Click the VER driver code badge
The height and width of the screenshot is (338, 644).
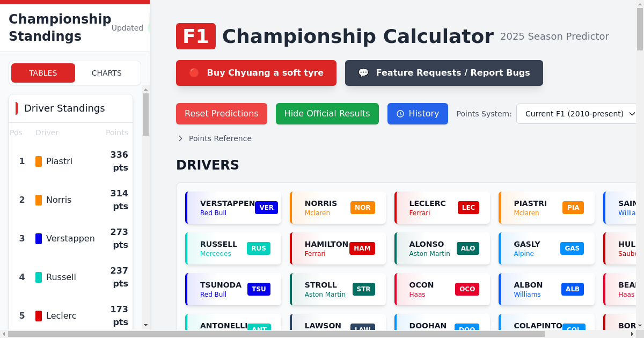(x=266, y=208)
